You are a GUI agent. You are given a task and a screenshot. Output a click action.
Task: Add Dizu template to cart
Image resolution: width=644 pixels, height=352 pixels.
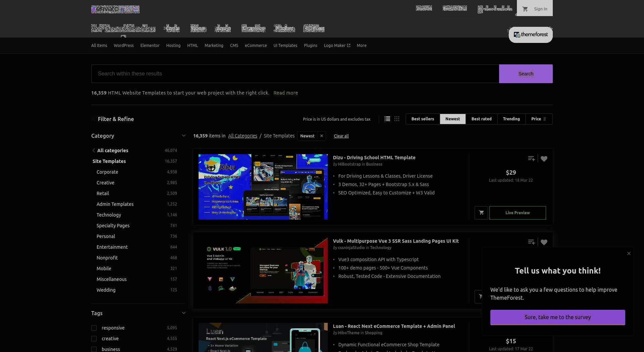(481, 213)
